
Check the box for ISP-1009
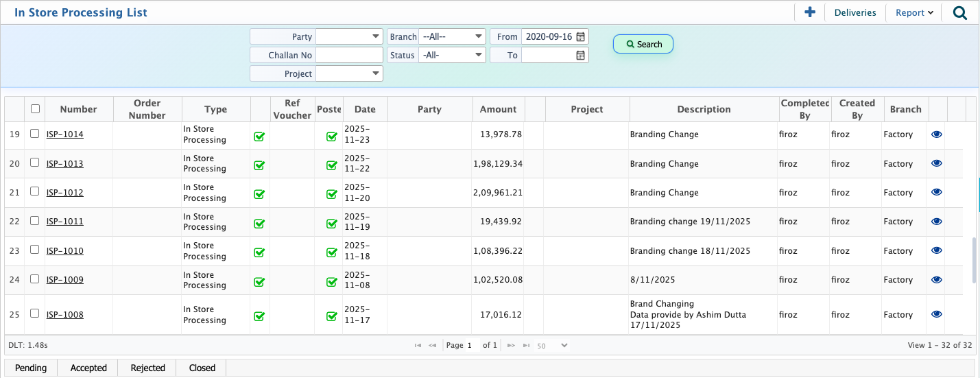pyautogui.click(x=35, y=279)
